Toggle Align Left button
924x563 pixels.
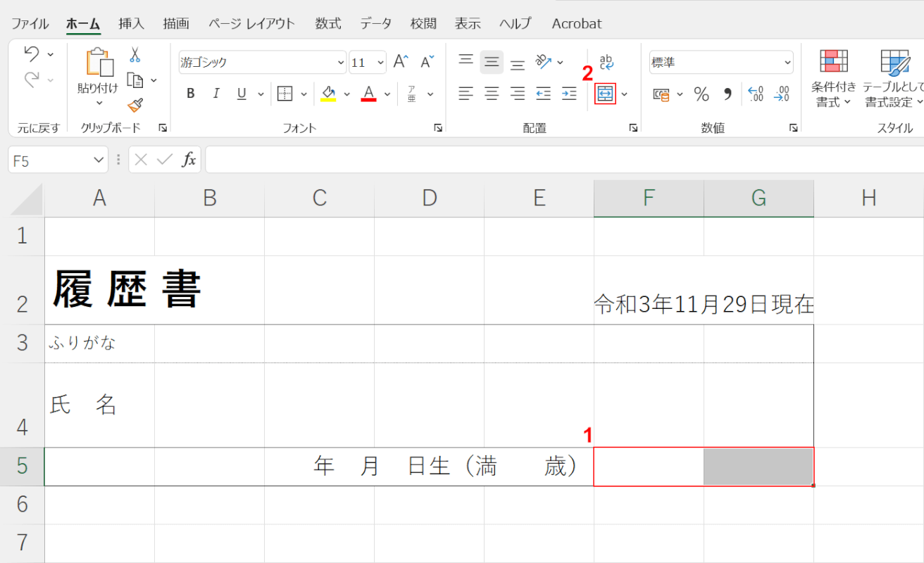pyautogui.click(x=466, y=94)
